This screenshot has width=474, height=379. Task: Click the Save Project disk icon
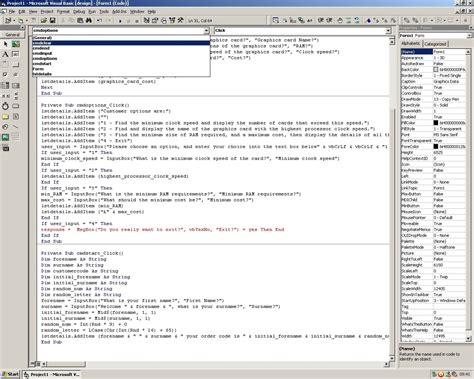[x=52, y=21]
